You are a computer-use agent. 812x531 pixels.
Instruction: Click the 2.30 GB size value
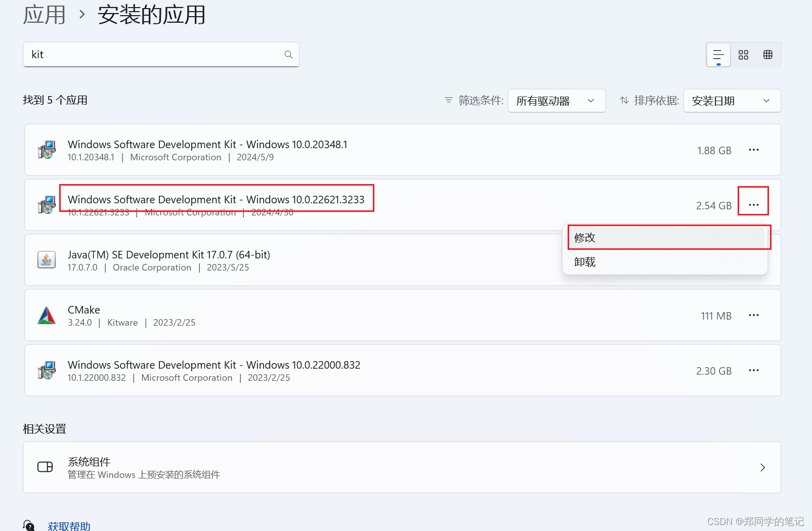[714, 371]
